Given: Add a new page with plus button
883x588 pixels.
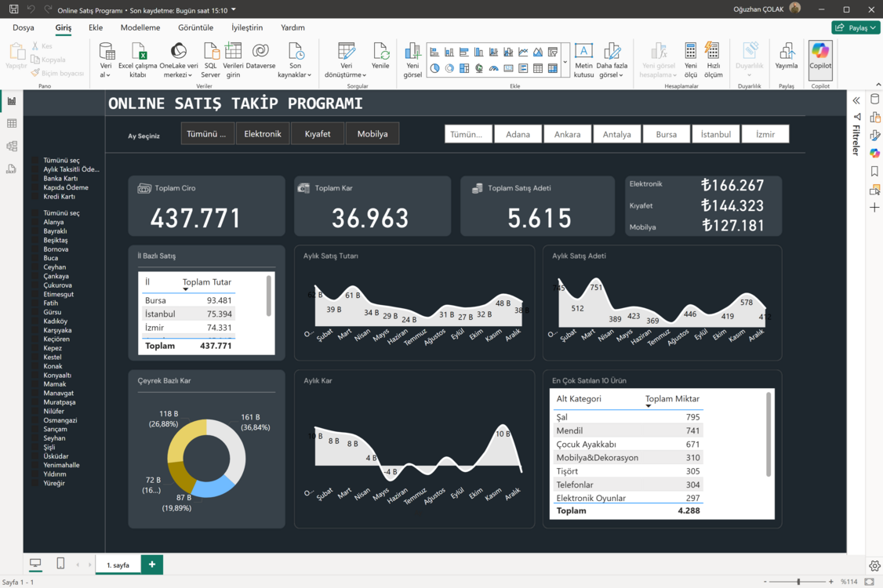Looking at the screenshot, I should point(152,564).
